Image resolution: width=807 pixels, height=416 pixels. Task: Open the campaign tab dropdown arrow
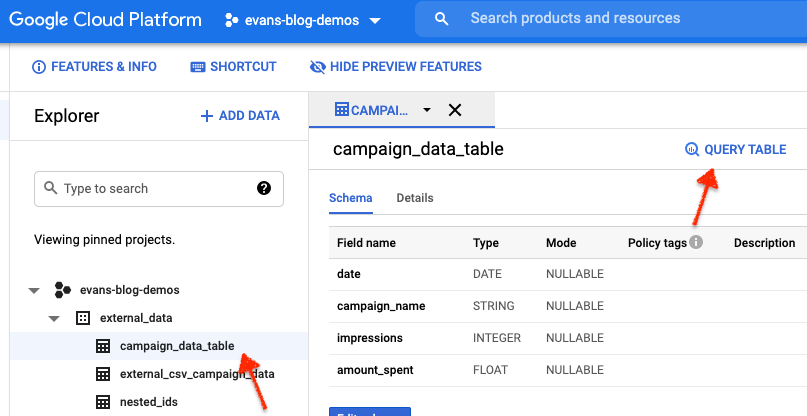427,110
